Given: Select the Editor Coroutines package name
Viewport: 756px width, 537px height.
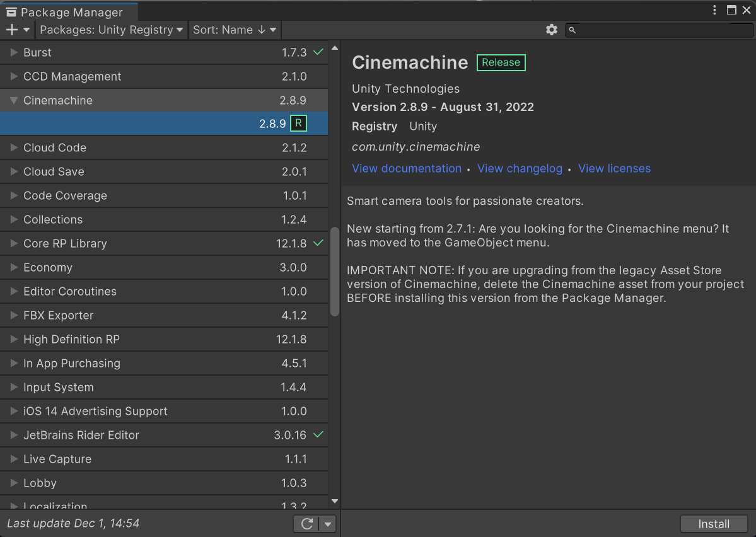Looking at the screenshot, I should [70, 291].
